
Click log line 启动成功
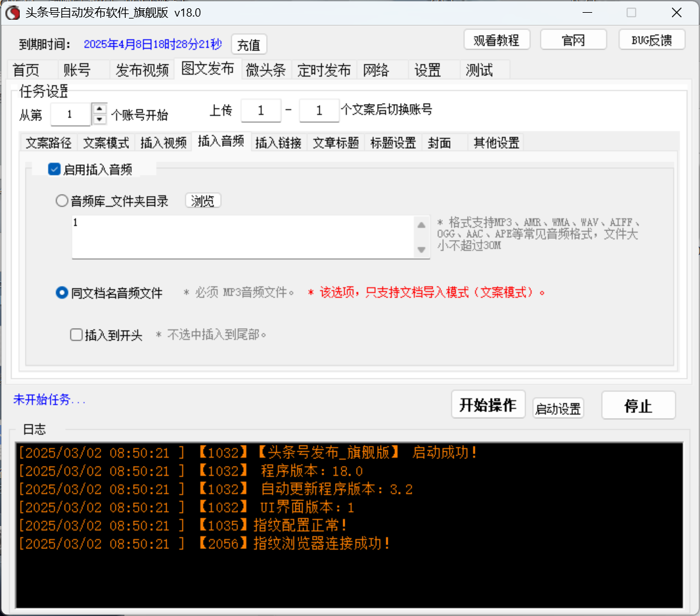click(248, 453)
